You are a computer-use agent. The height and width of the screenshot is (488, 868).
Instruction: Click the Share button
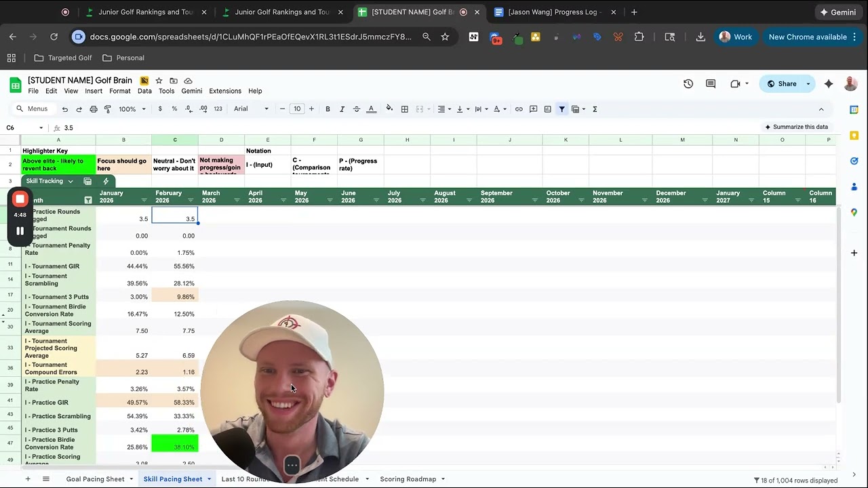coord(782,84)
